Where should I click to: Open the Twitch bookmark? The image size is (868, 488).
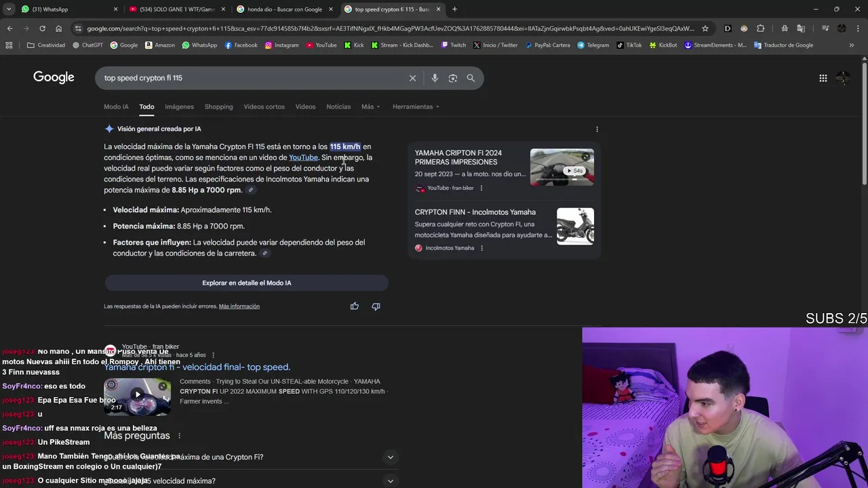click(x=453, y=45)
